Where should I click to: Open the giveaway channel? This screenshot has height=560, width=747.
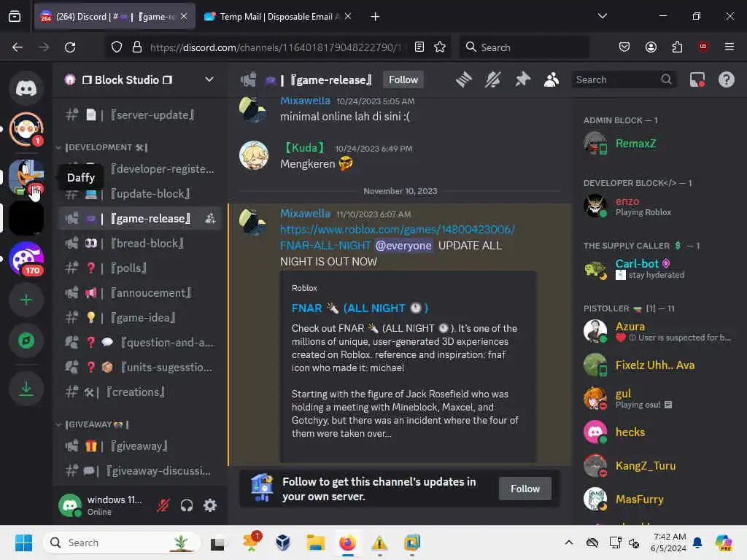tap(140, 446)
